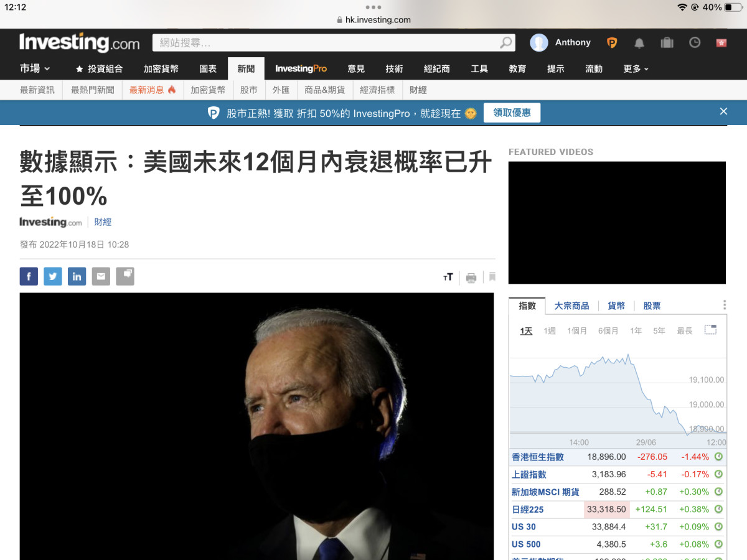This screenshot has width=747, height=560.
Task: Open the 香港恒生指數 link
Action: 538,457
